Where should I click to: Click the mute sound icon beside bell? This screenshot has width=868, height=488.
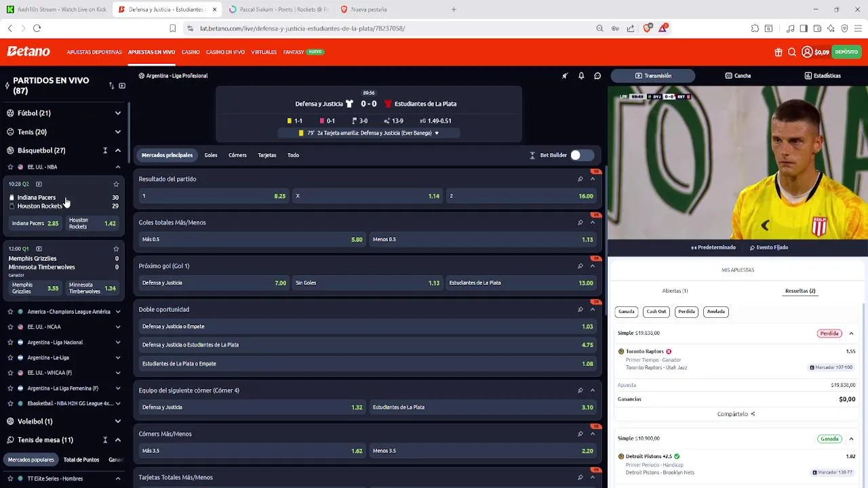click(565, 76)
